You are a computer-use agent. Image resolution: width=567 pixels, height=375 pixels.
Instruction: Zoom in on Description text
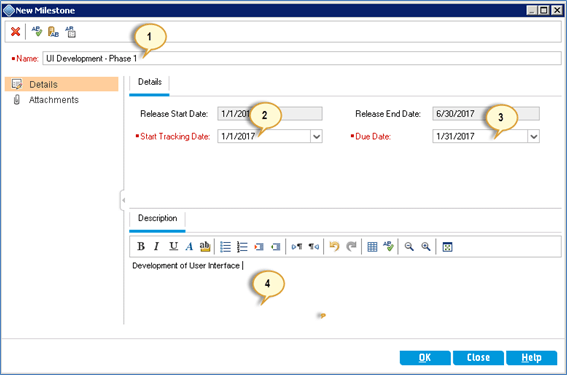(426, 247)
